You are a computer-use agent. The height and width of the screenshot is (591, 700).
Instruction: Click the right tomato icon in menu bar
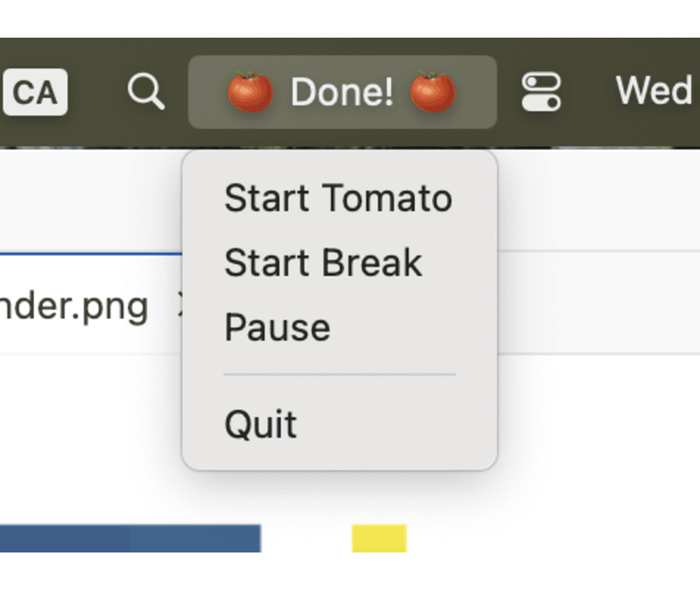(432, 92)
